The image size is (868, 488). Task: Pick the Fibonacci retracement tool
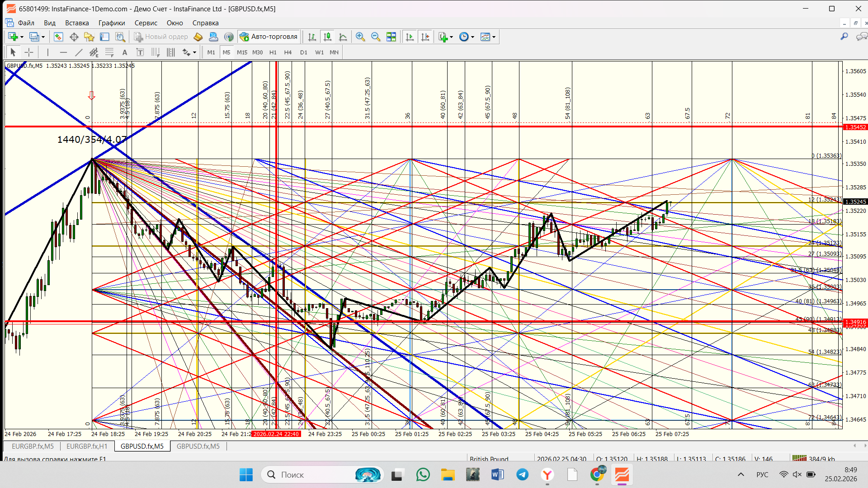pyautogui.click(x=109, y=52)
